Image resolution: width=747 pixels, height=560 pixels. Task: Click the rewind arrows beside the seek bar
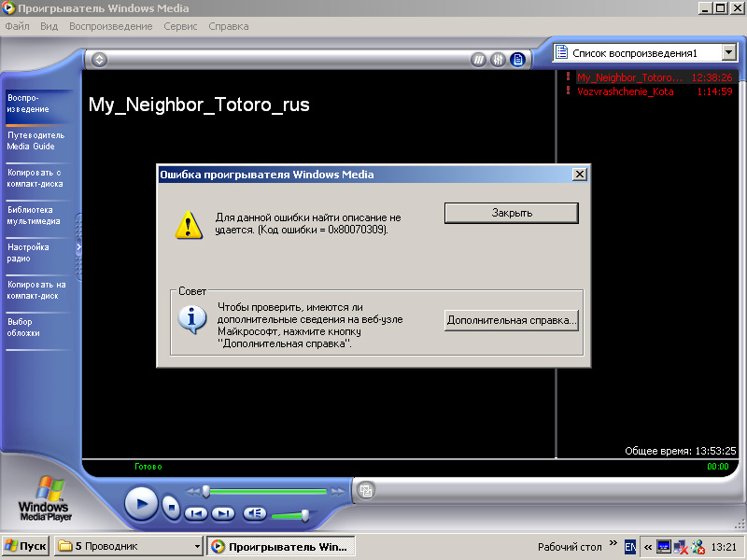tap(192, 492)
